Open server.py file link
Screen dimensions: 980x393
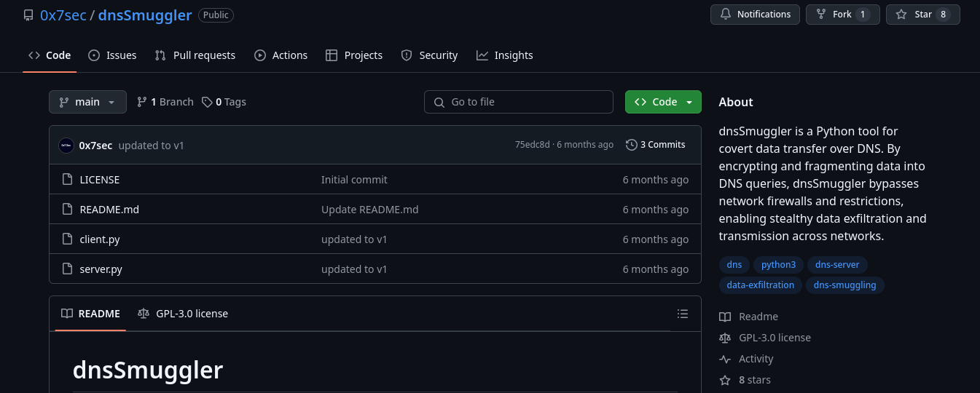[101, 269]
